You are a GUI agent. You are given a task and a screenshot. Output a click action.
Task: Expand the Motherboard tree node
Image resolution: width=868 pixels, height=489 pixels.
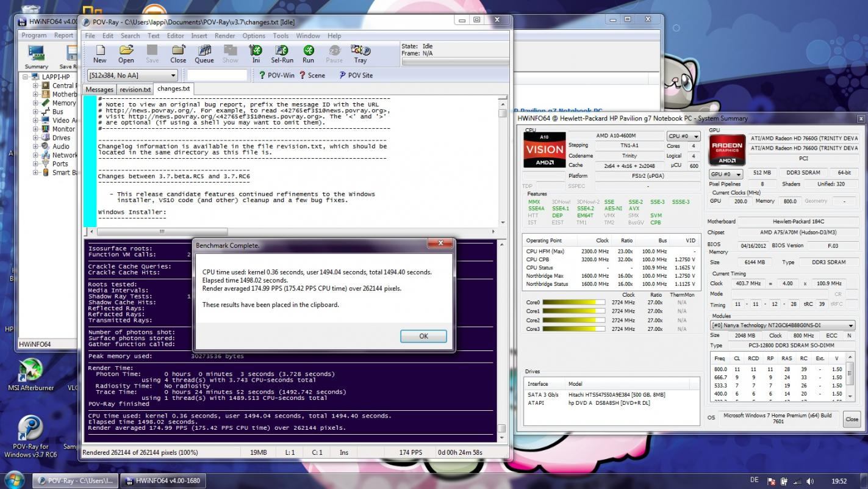coord(36,94)
